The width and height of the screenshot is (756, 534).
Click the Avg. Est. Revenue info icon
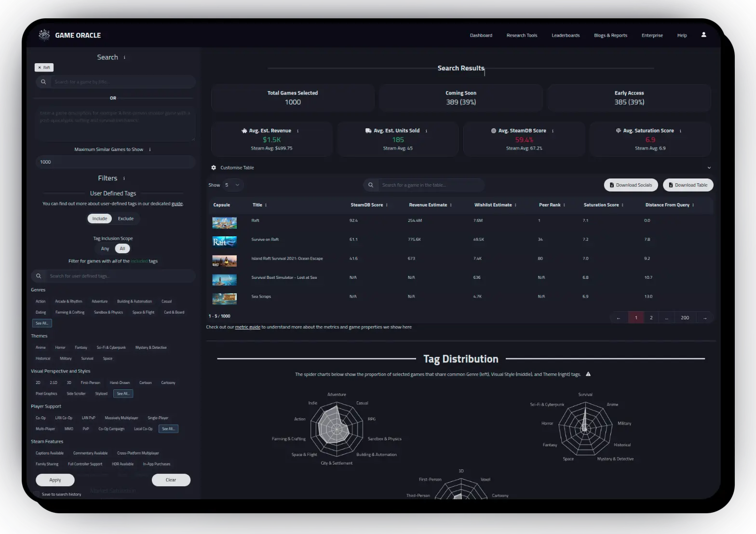(x=297, y=131)
